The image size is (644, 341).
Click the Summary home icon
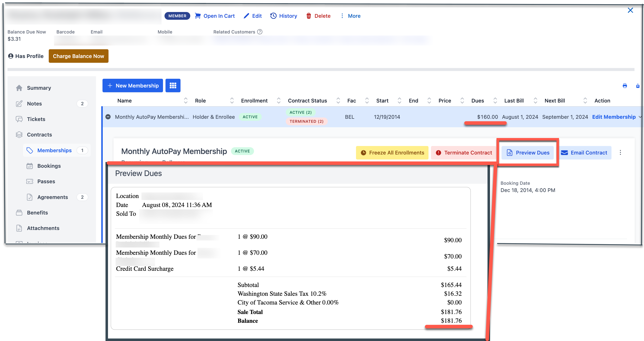19,88
